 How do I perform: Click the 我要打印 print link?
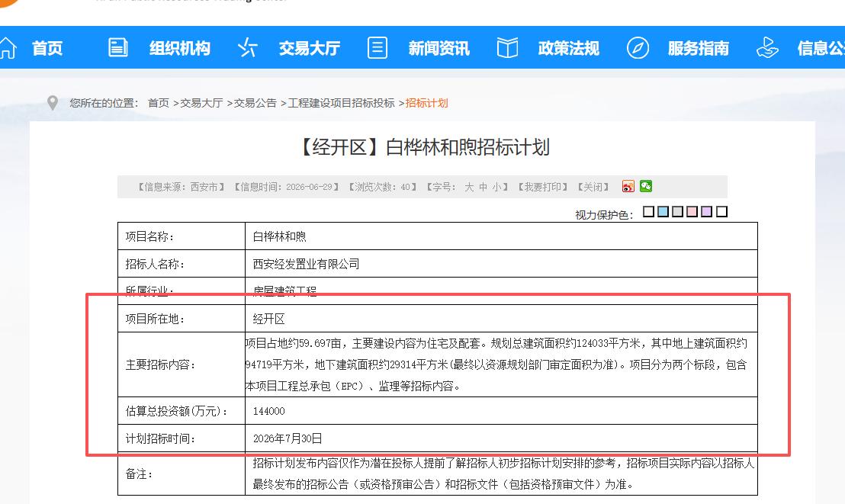tap(543, 187)
